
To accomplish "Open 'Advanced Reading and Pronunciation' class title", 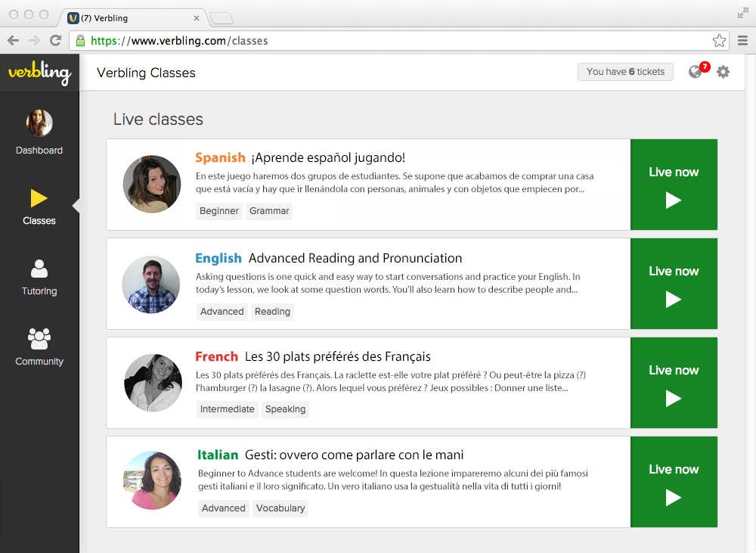I will pos(355,258).
